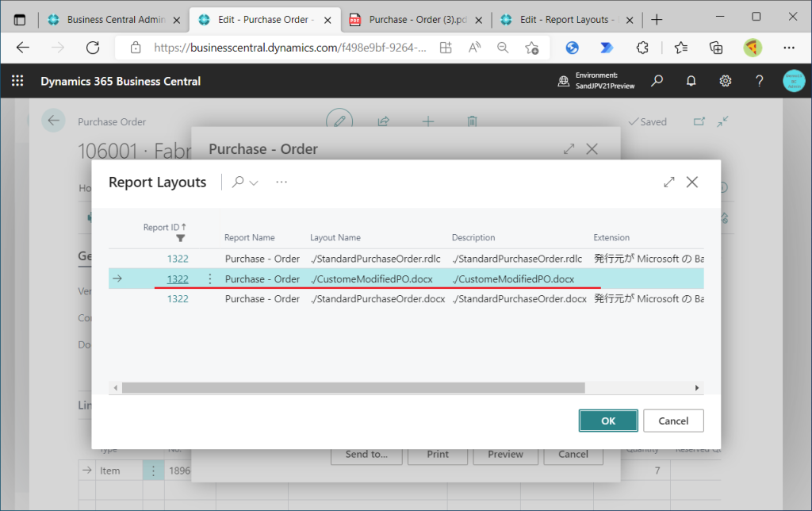Switch to Edit - Report Layouts tab
Screen dimensions: 812x511
566,20
